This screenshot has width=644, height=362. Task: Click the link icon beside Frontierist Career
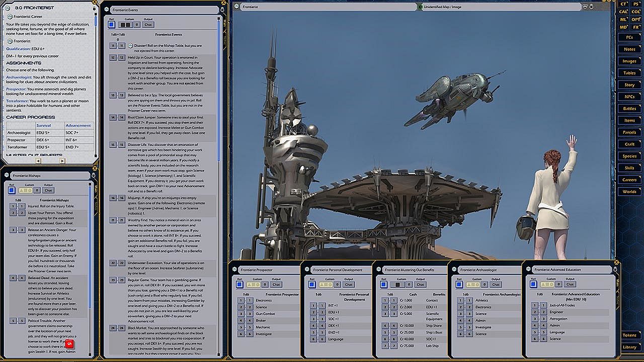click(x=10, y=17)
